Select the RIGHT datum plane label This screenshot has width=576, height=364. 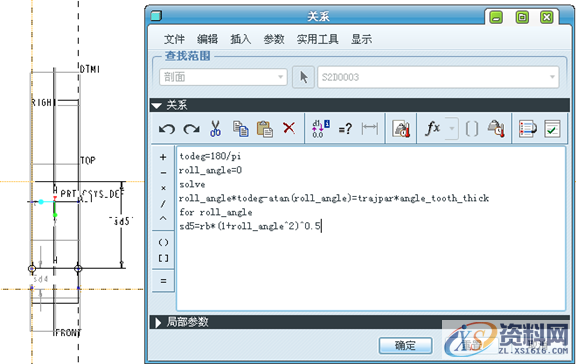44,103
